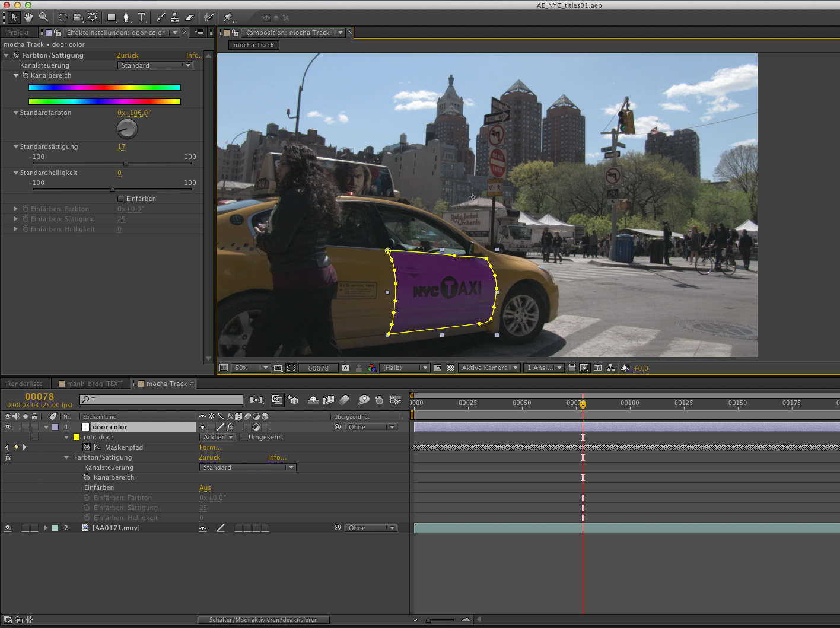This screenshot has height=628, width=840.
Task: Click the Standardsättigung slider handle
Action: (x=125, y=163)
